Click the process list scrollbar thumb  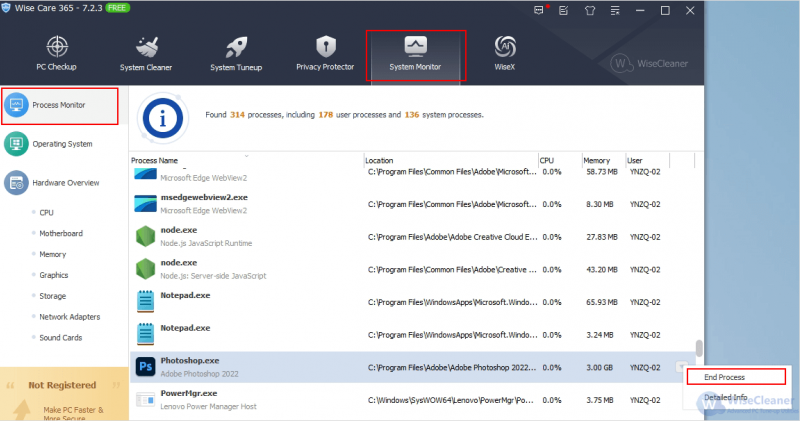point(699,349)
